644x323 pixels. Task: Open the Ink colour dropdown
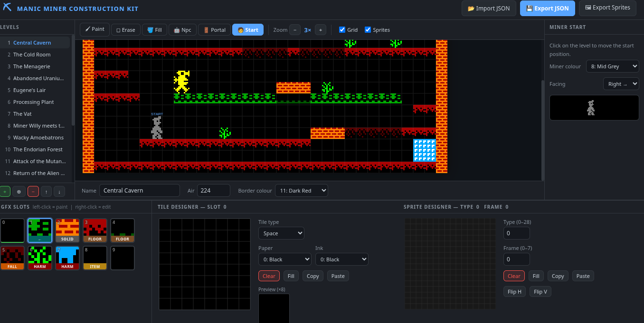[341, 259]
